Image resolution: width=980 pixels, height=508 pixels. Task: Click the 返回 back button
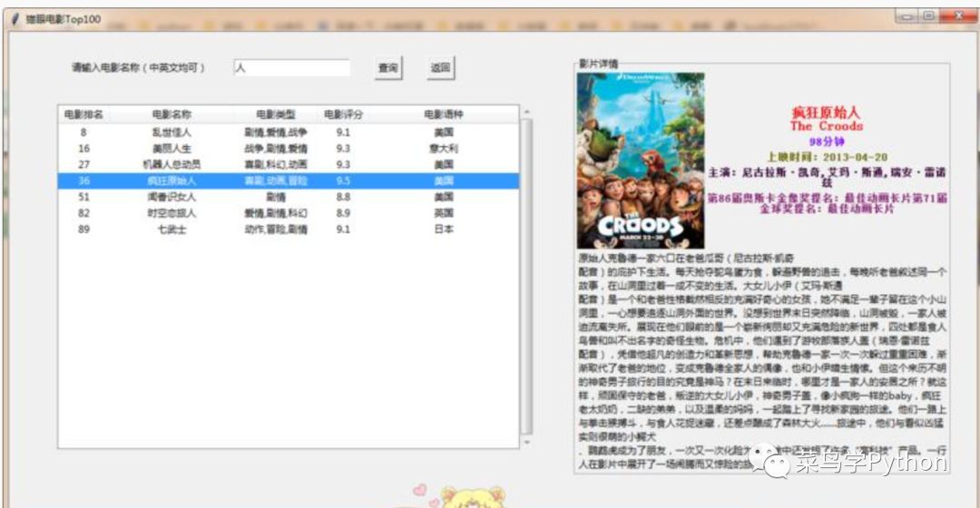coord(441,67)
